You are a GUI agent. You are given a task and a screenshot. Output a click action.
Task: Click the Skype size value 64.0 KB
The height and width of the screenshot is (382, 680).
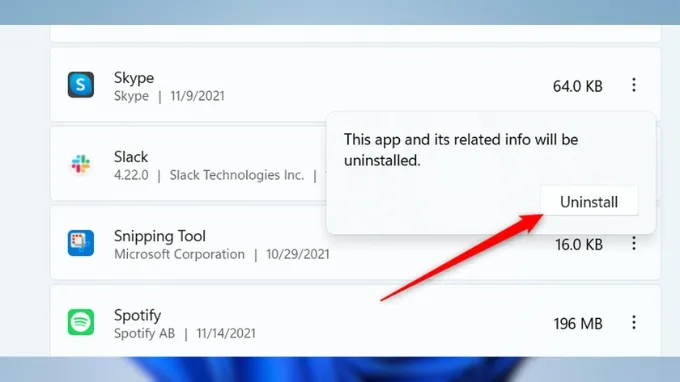coord(578,86)
